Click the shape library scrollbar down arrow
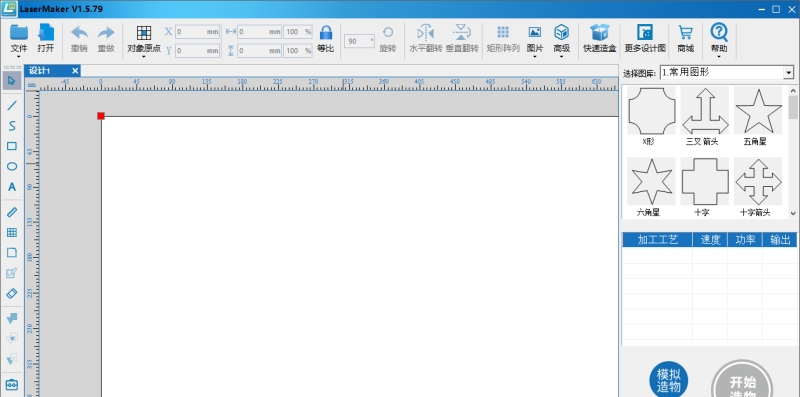This screenshot has width=800, height=397. coord(793,213)
